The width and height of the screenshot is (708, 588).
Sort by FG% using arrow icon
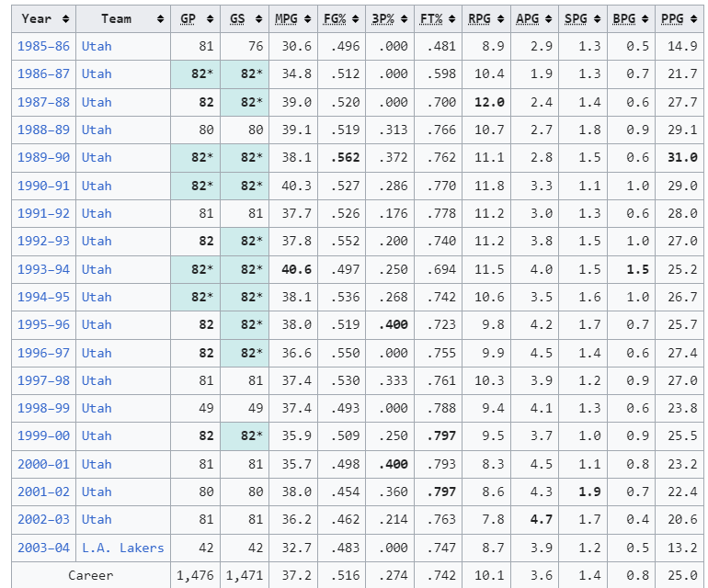[x=355, y=19]
